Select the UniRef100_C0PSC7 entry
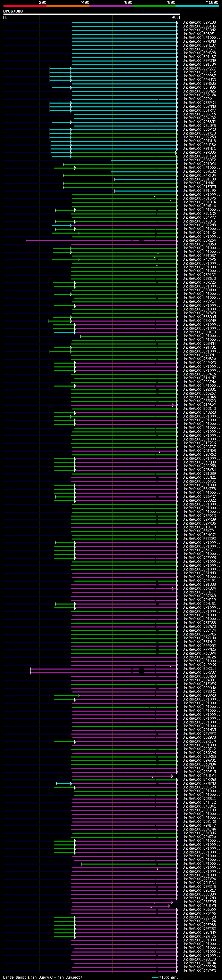 point(199,68)
